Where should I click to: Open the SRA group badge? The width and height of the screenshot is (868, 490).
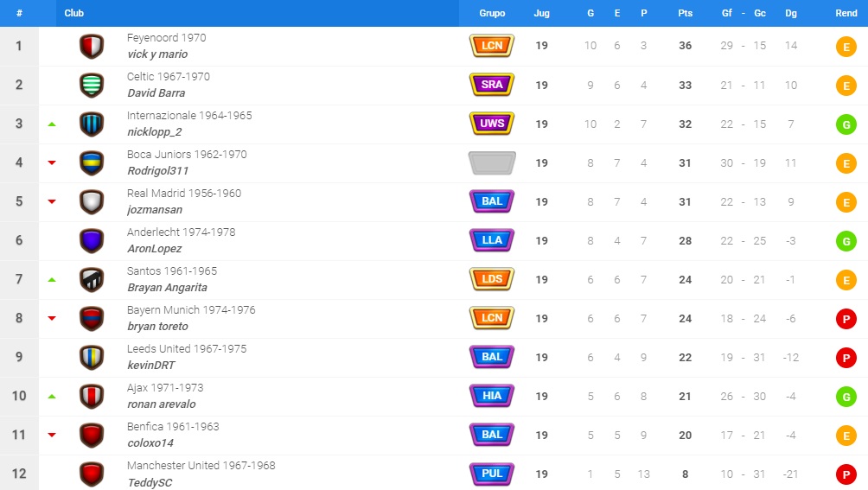(x=492, y=85)
